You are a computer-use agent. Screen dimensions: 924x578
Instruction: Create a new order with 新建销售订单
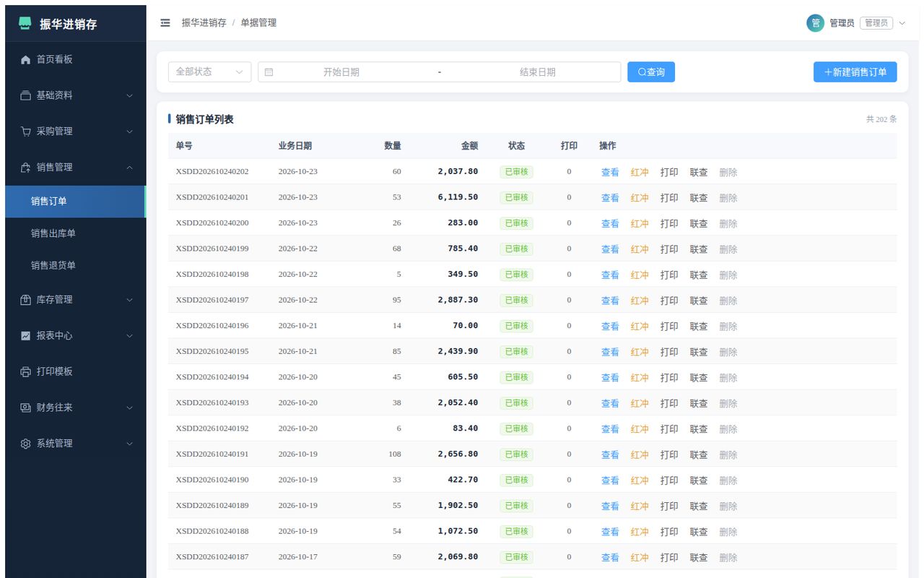point(855,72)
